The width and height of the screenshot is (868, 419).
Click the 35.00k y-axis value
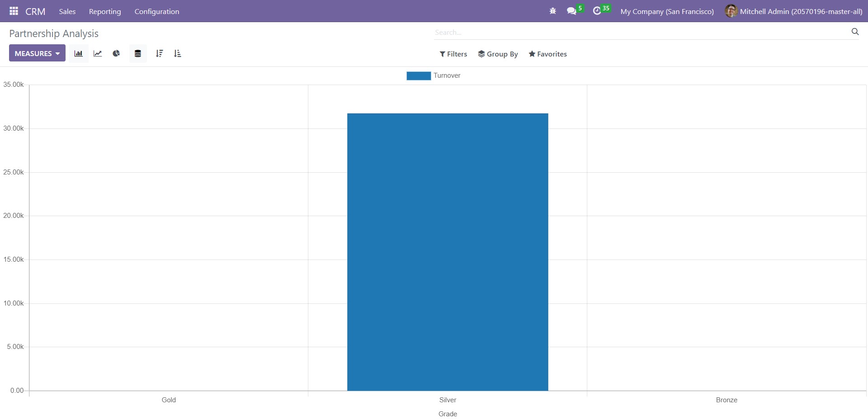pyautogui.click(x=14, y=85)
